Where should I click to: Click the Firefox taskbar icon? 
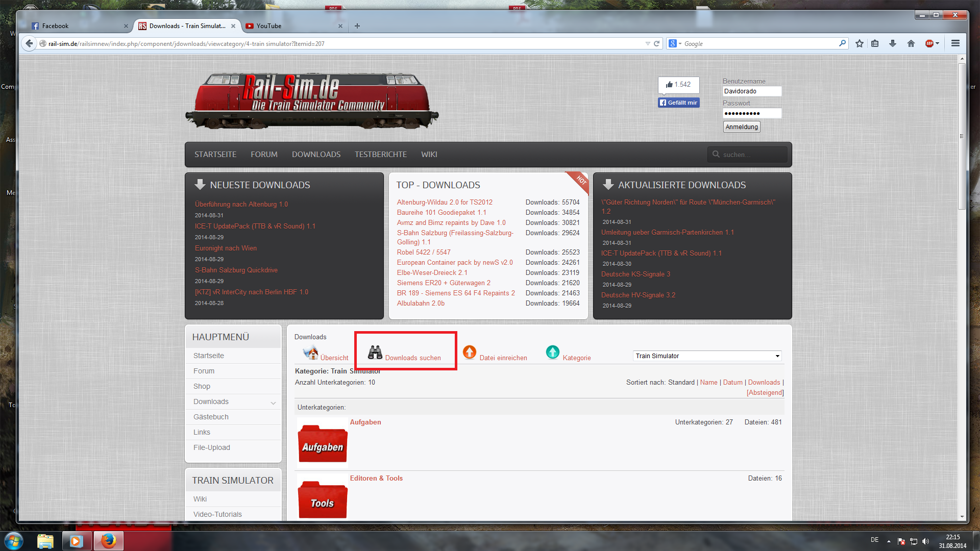pos(108,541)
